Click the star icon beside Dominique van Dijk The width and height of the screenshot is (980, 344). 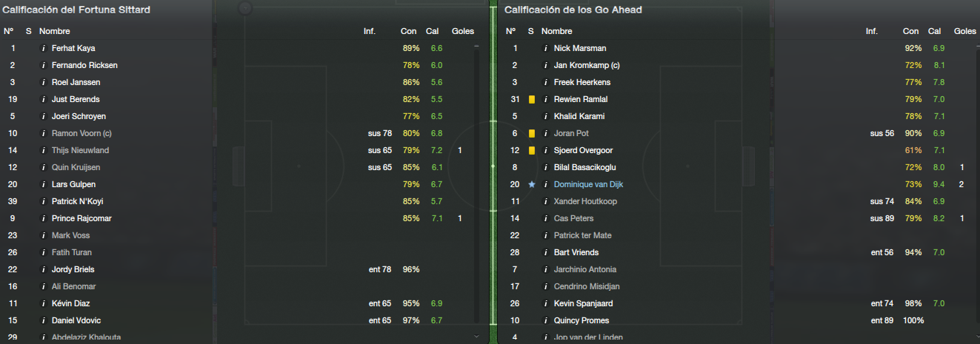(531, 184)
